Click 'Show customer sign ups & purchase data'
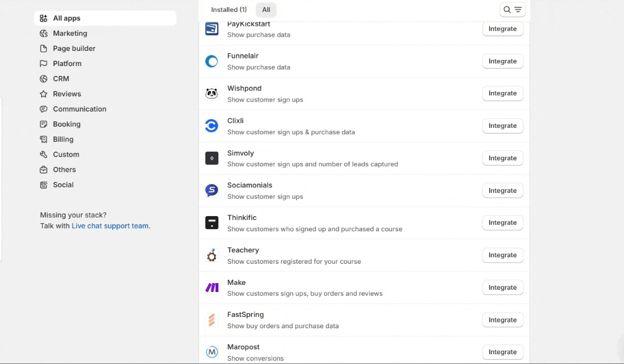This screenshot has height=364, width=624. tap(291, 132)
